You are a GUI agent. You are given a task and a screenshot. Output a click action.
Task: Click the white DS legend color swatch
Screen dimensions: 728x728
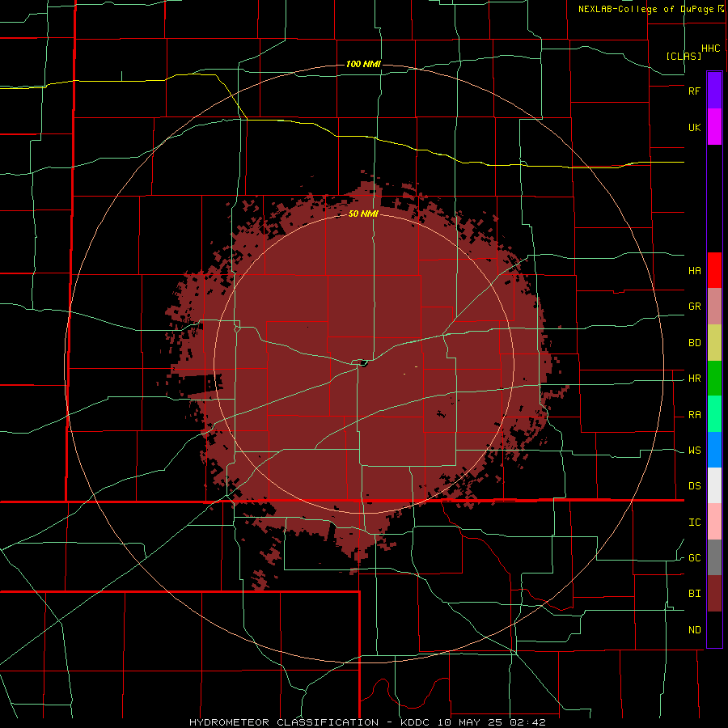click(714, 485)
